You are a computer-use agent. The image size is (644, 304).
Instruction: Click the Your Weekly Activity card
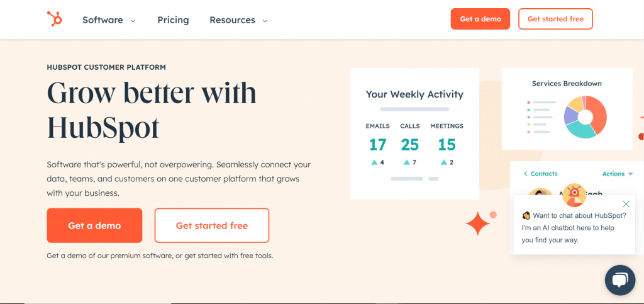coord(414,133)
